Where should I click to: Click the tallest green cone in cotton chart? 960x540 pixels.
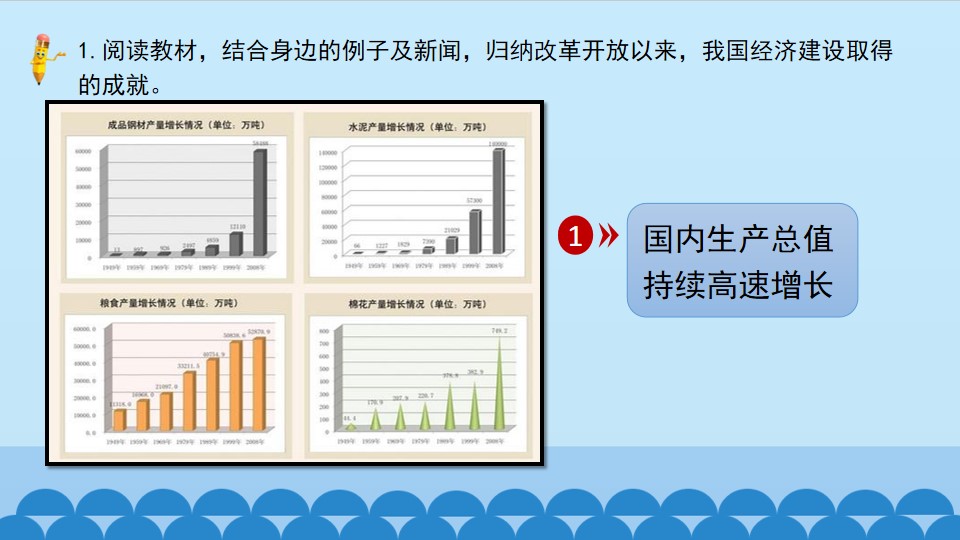click(500, 382)
